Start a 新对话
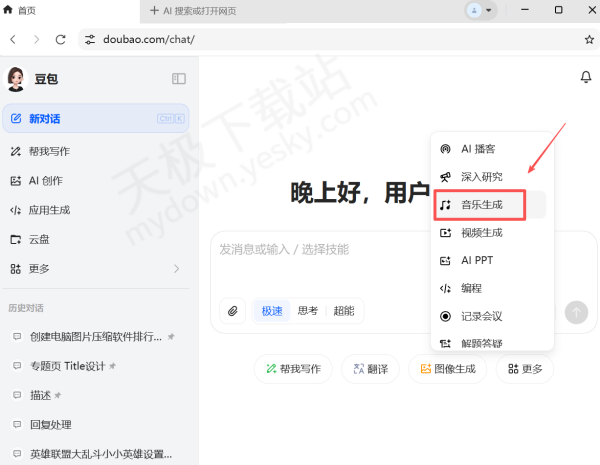 pyautogui.click(x=95, y=119)
